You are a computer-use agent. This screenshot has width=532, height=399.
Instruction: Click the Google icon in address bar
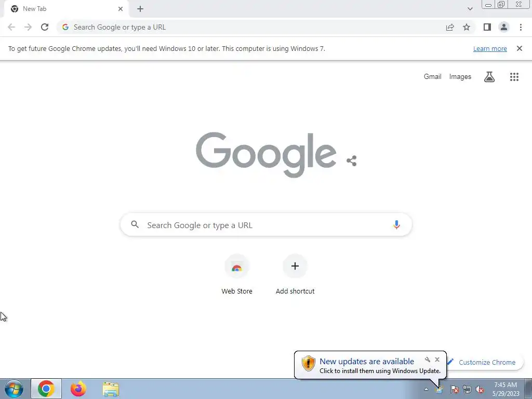click(x=65, y=27)
